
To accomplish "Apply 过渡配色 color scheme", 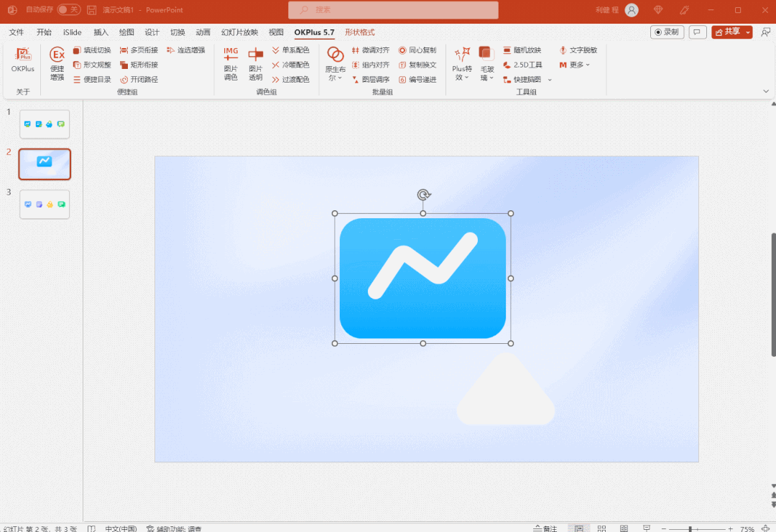I will 290,79.
